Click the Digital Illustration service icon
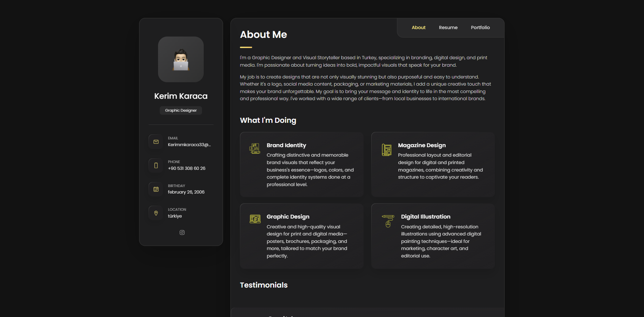644x317 pixels. click(388, 221)
